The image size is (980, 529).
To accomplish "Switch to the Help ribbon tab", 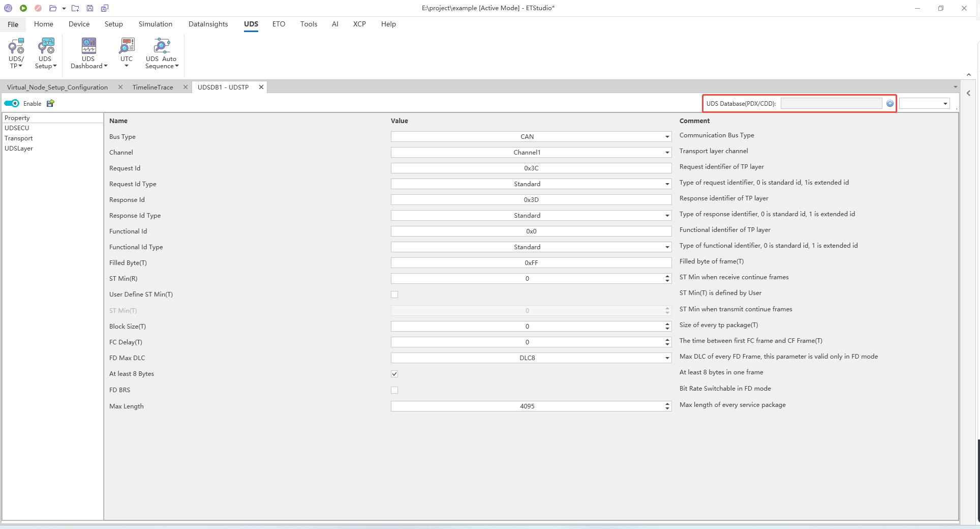I will [388, 24].
